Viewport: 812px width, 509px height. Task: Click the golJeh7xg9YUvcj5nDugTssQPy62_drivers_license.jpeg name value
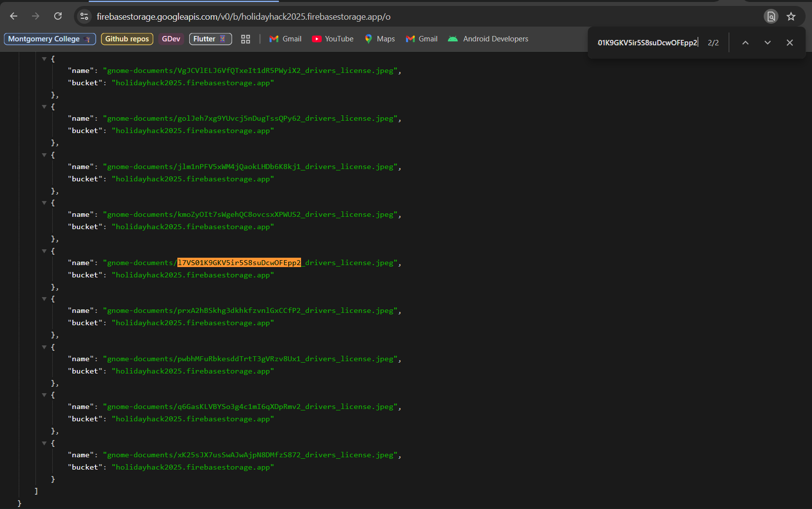250,118
